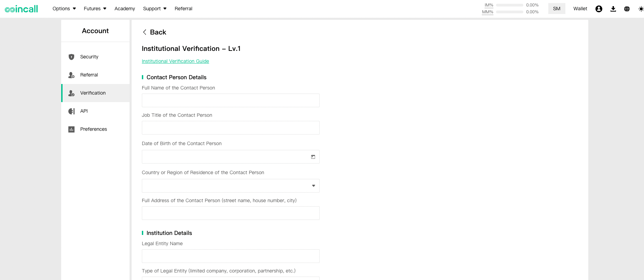This screenshot has height=280, width=644.
Task: Click the Security shield icon
Action: point(71,57)
